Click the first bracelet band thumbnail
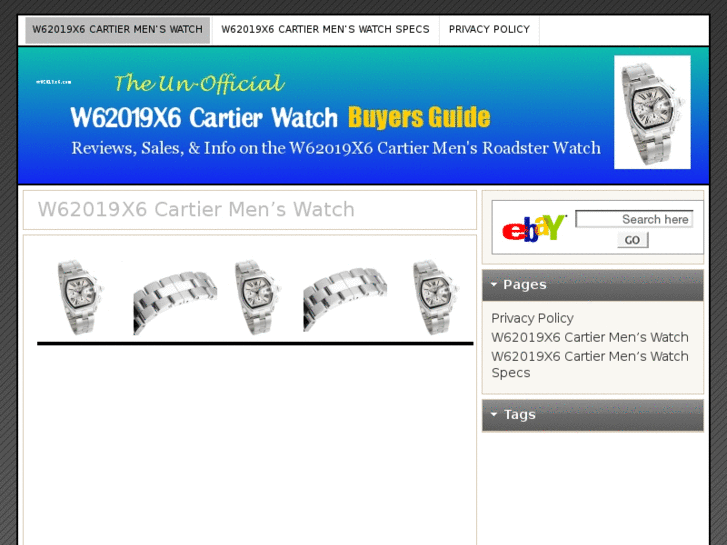 175,302
